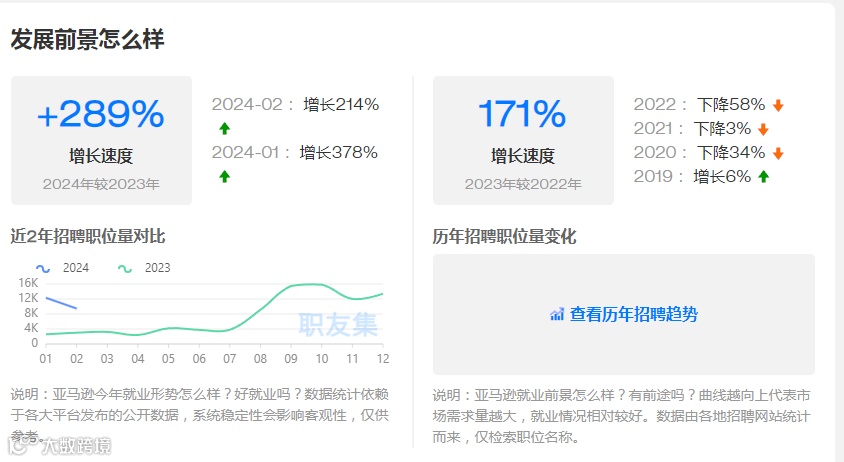
Task: Click the 2023年较2022年 caption
Action: point(523,184)
